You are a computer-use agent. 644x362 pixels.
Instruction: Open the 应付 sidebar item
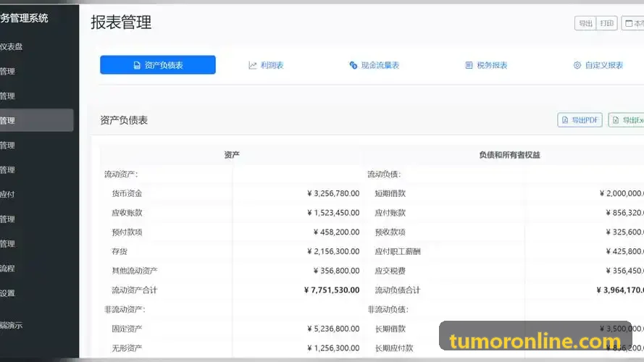[x=7, y=195]
